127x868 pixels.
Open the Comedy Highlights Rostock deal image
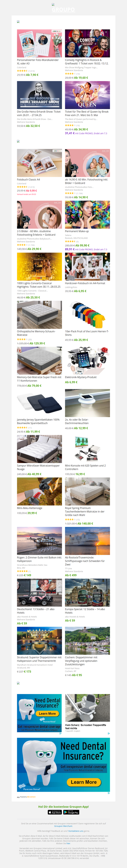click(87, 43)
